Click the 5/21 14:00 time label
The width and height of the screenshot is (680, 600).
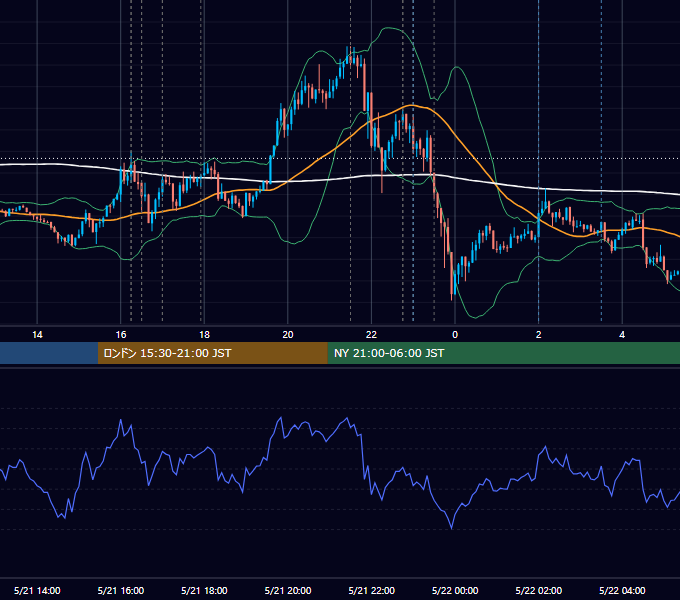(37, 590)
